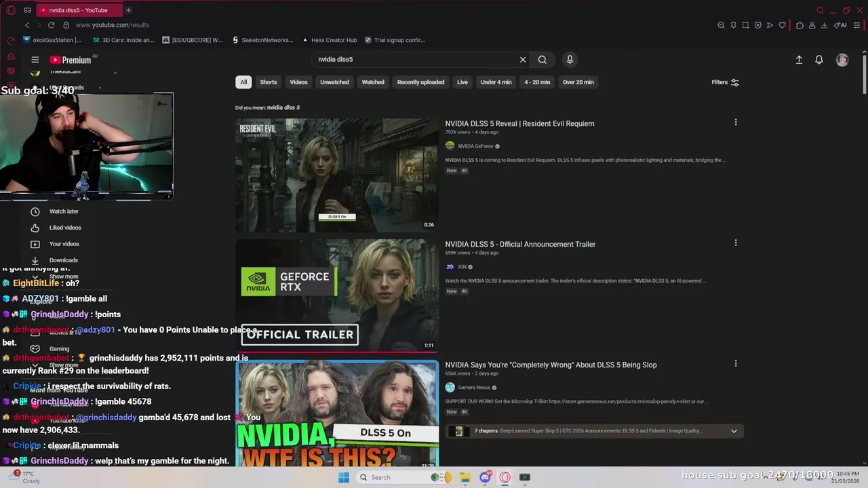The width and height of the screenshot is (868, 488).
Task: Click the pin icon in the address bar
Action: (733, 25)
